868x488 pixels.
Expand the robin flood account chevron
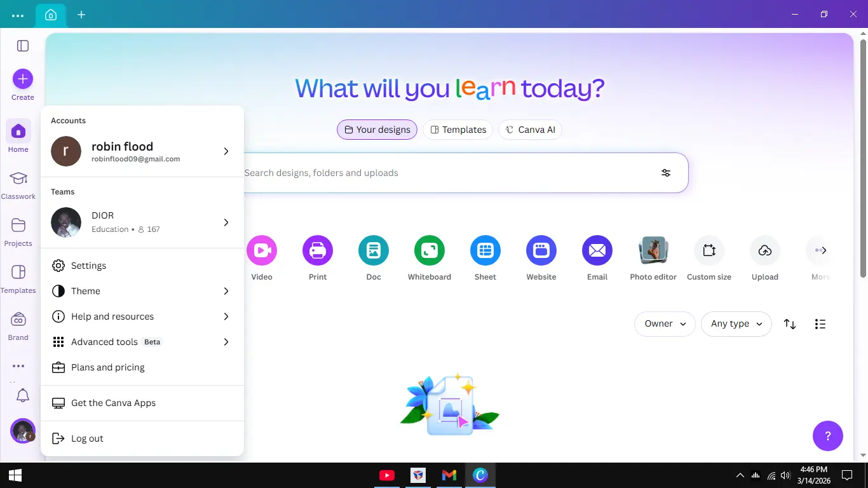[x=226, y=151]
